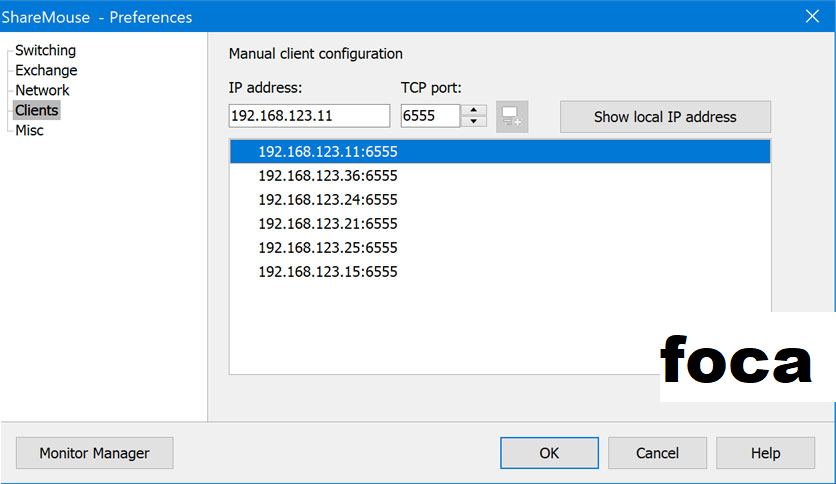The height and width of the screenshot is (484, 836).
Task: Click the TCP port number field
Action: (430, 116)
